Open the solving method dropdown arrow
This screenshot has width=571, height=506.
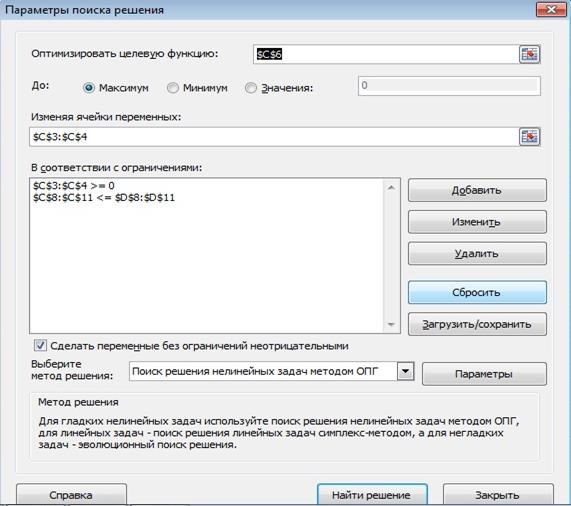pyautogui.click(x=405, y=371)
